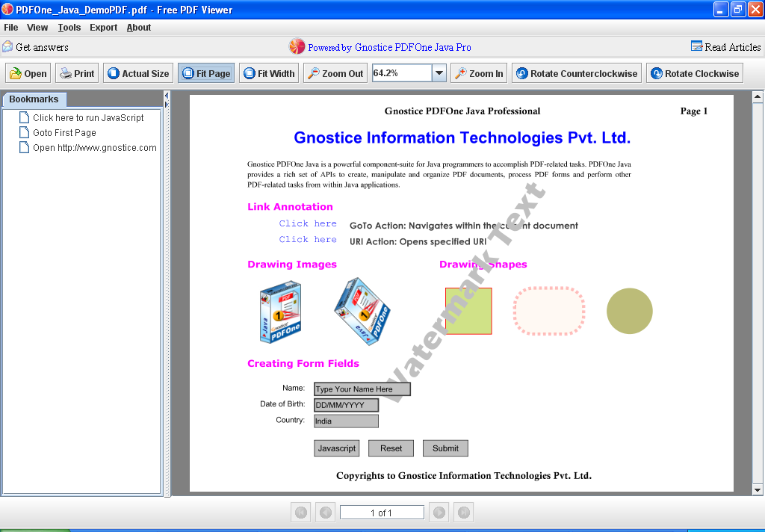Select 'Click here to run JavaScript' bookmark

(x=88, y=117)
